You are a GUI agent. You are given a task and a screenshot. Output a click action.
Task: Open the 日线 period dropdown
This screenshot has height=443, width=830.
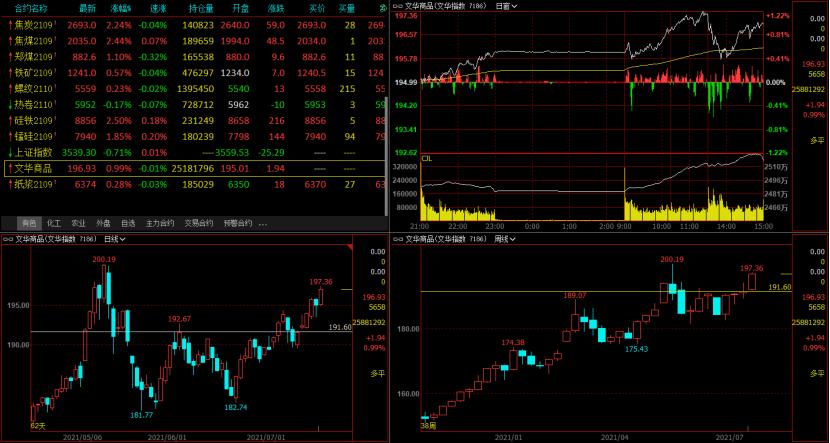tap(114, 239)
